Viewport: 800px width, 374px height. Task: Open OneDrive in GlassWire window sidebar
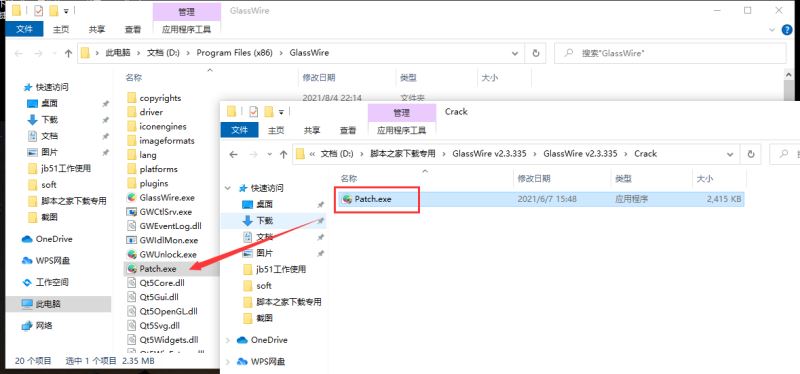coord(54,239)
